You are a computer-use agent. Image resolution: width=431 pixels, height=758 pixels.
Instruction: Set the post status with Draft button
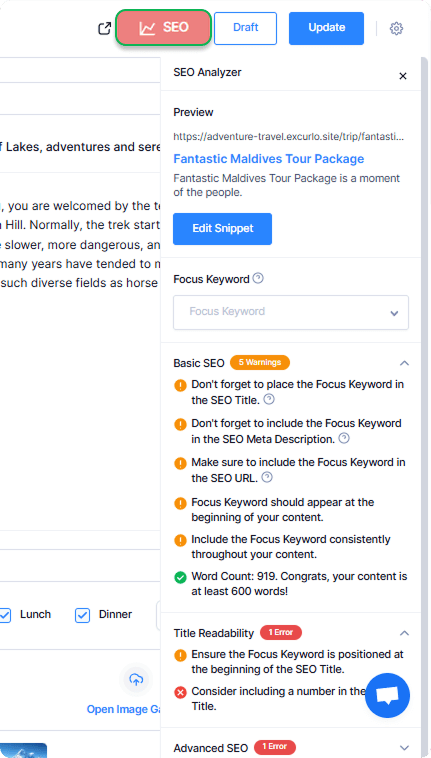pos(245,28)
